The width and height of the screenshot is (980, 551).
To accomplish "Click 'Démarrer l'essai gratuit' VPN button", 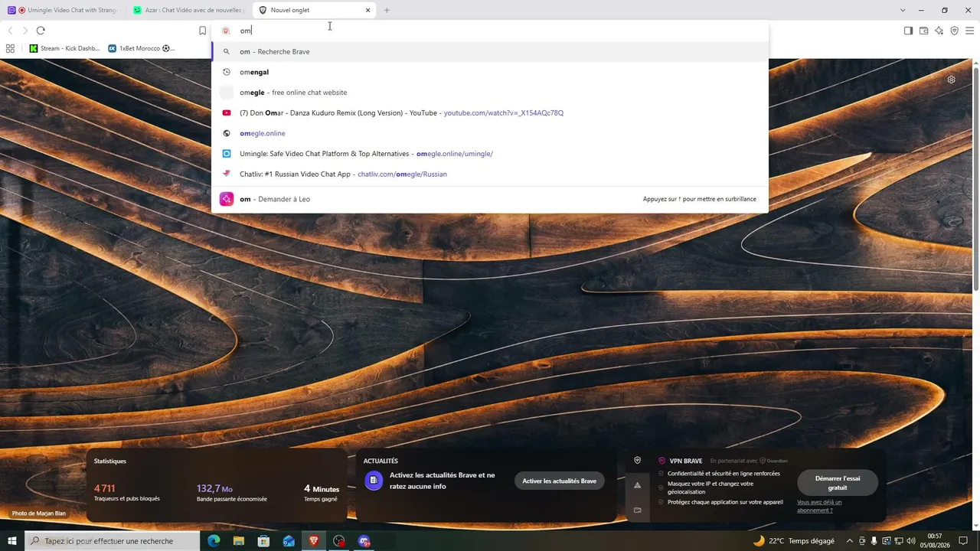I will [x=838, y=483].
